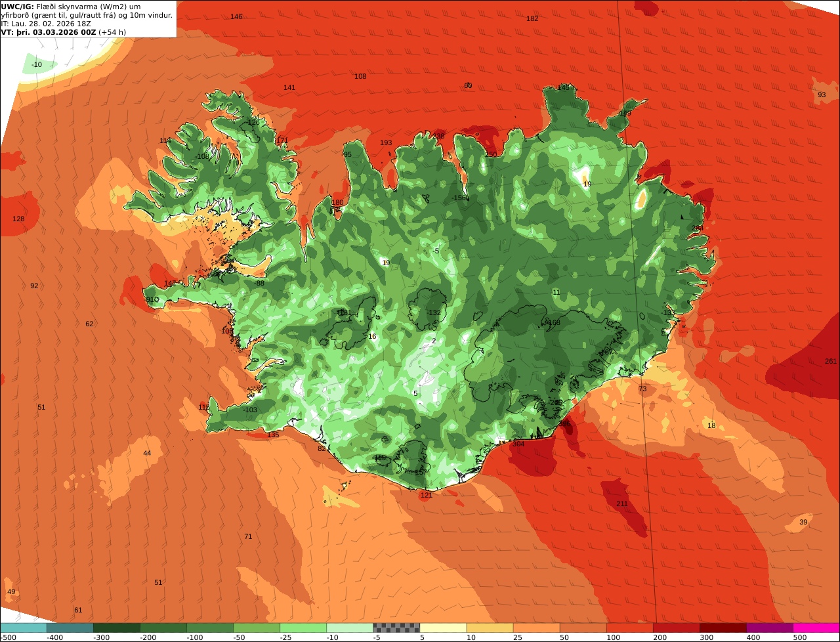
Task: Click the map value '44'
Action: (147, 453)
